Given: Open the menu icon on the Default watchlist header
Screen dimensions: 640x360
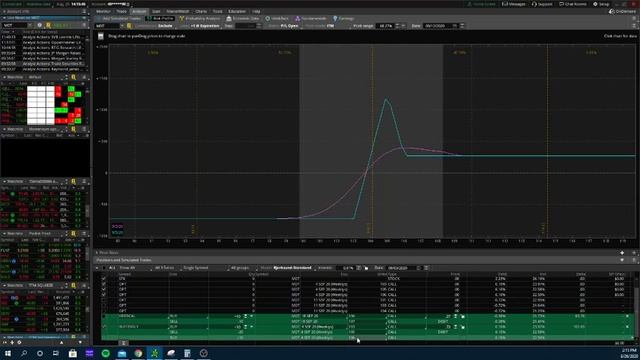Looking at the screenshot, I should click(x=84, y=77).
